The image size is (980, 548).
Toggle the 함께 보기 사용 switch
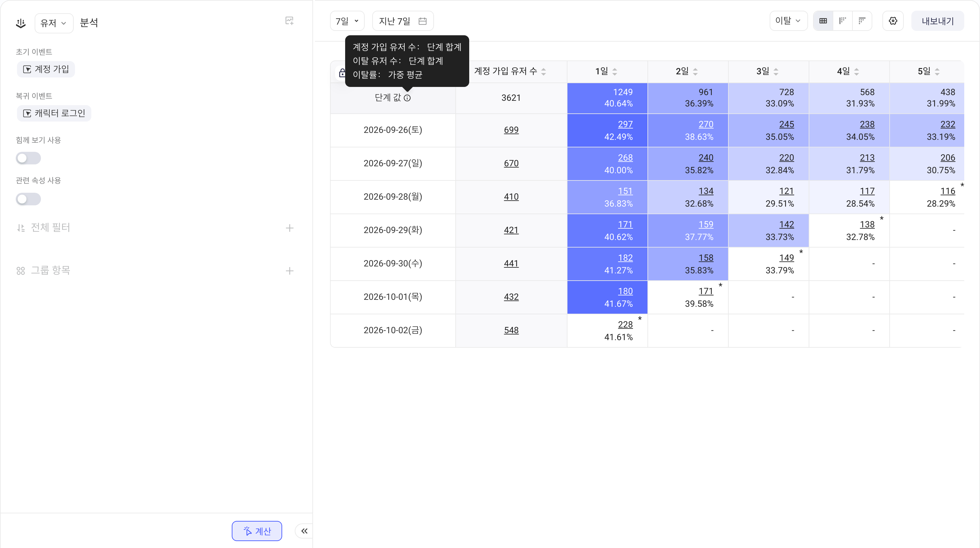tap(28, 158)
